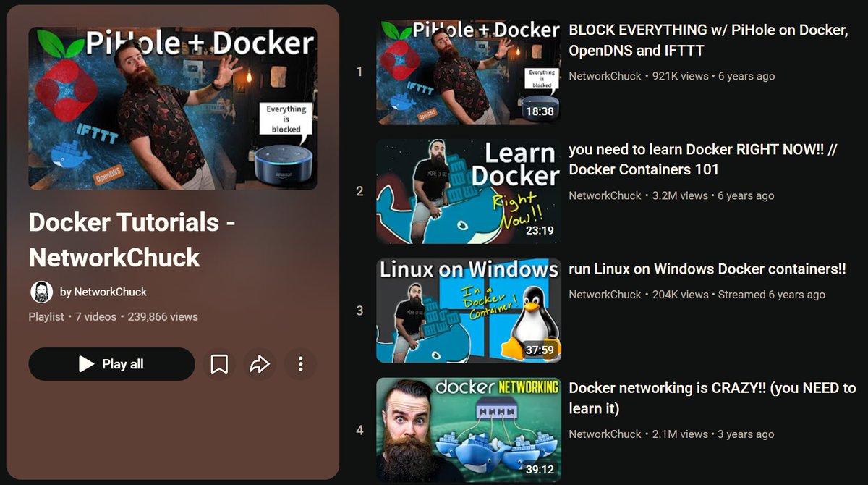
Task: Open the you need to learn Docker title
Action: point(703,160)
